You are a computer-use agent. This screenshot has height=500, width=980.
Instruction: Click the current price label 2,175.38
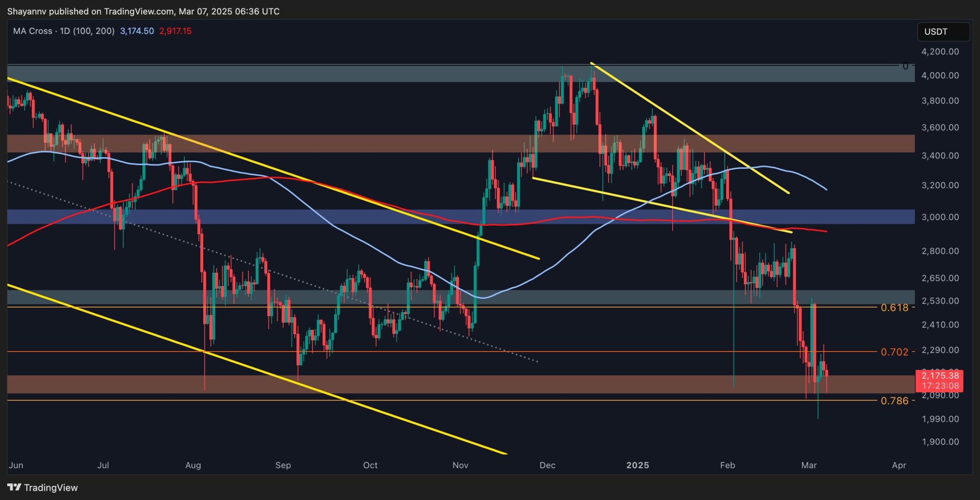tap(939, 375)
